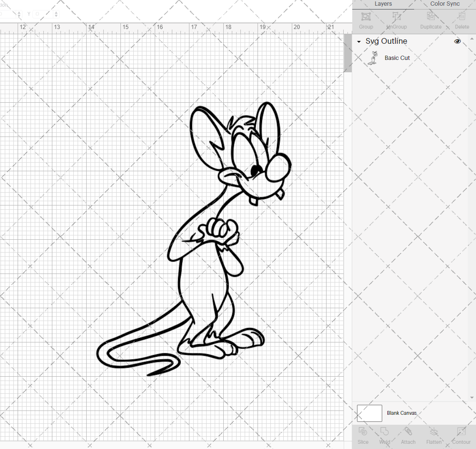The height and width of the screenshot is (449, 476).
Task: Click the white Blank Canvas color swatch
Action: click(369, 413)
